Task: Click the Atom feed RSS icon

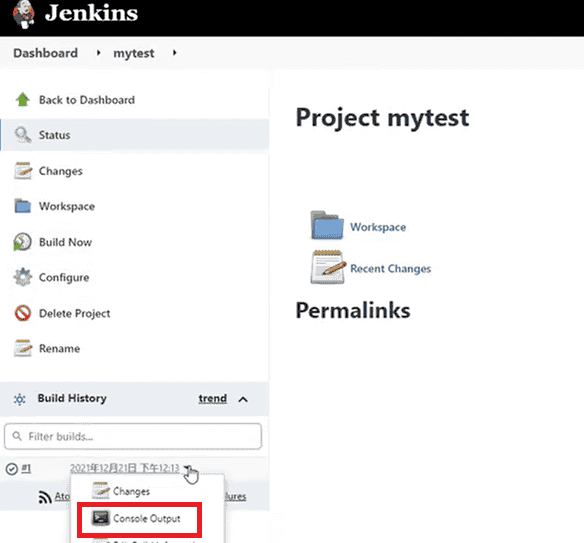Action: point(45,497)
